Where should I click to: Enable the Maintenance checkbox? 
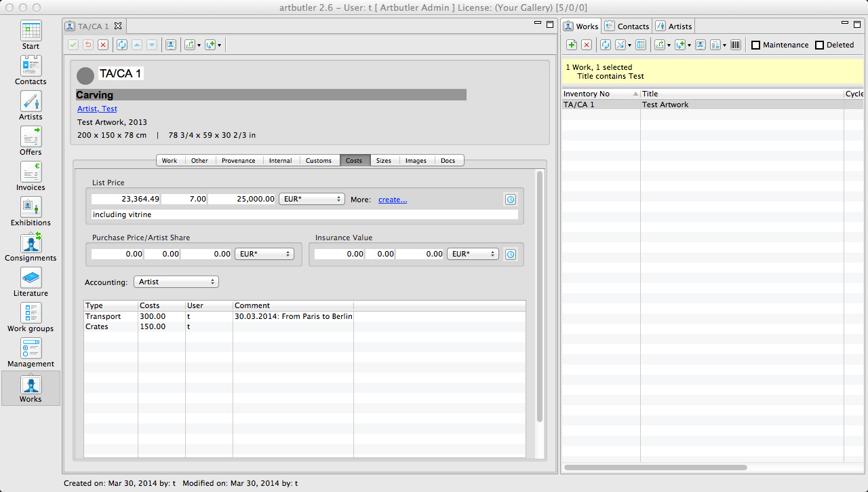[755, 45]
